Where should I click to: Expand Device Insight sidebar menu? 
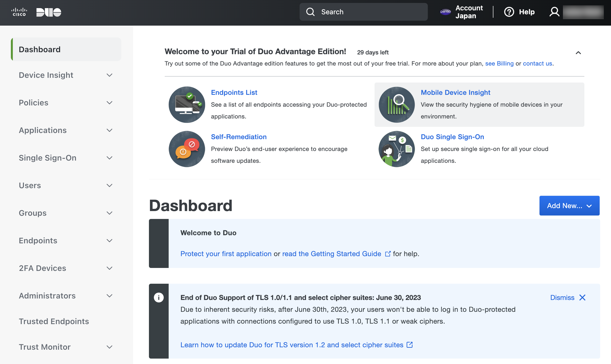pos(109,75)
